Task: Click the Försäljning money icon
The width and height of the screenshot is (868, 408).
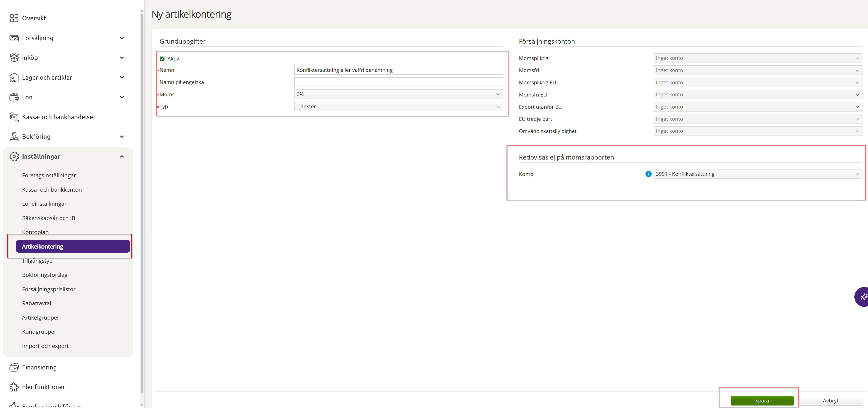Action: 14,38
